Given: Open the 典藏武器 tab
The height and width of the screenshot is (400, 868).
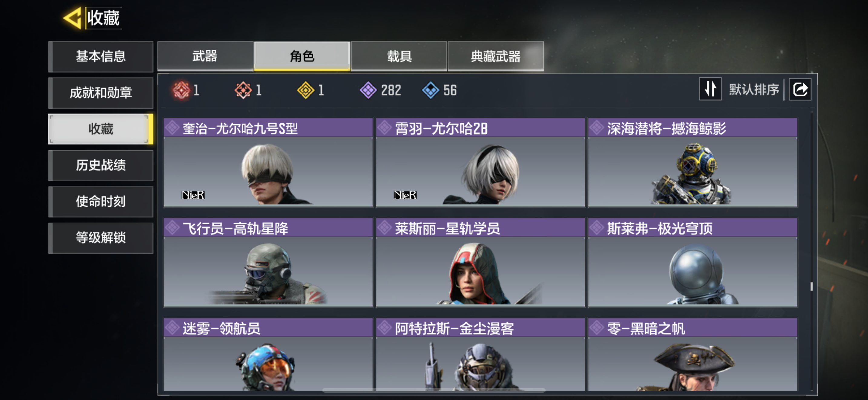Looking at the screenshot, I should pyautogui.click(x=496, y=56).
